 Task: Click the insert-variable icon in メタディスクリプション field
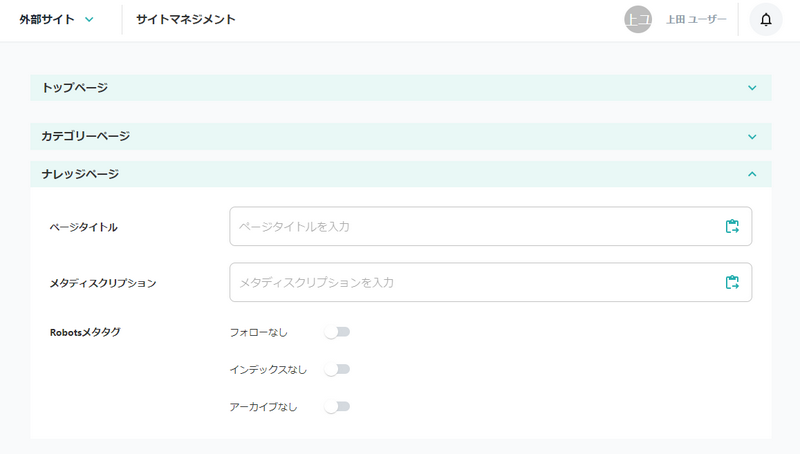(x=732, y=282)
